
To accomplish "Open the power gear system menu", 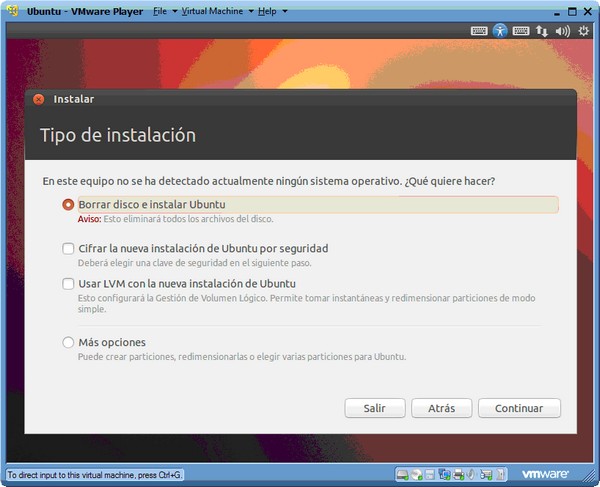I will [x=584, y=31].
